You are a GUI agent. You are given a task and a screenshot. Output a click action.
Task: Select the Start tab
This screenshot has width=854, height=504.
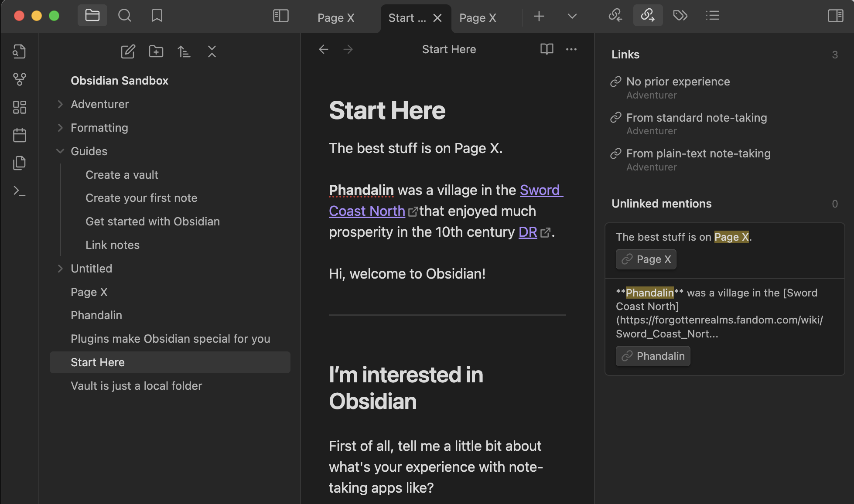coord(407,18)
